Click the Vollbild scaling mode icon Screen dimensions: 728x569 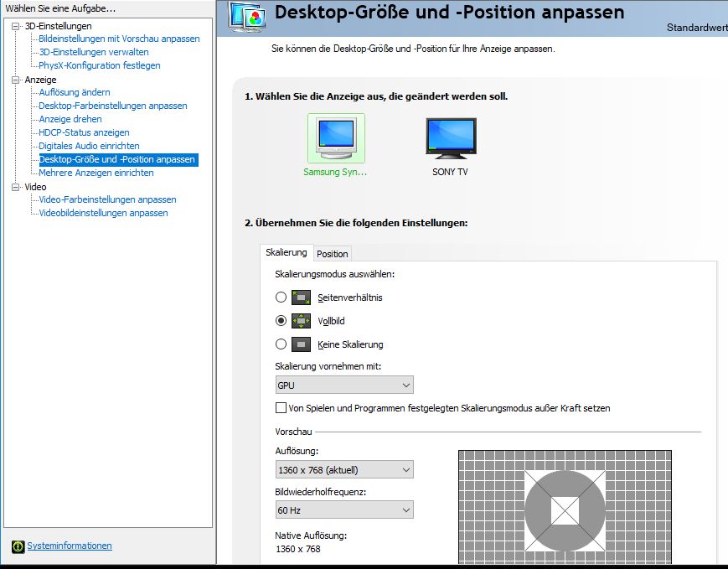tap(301, 320)
